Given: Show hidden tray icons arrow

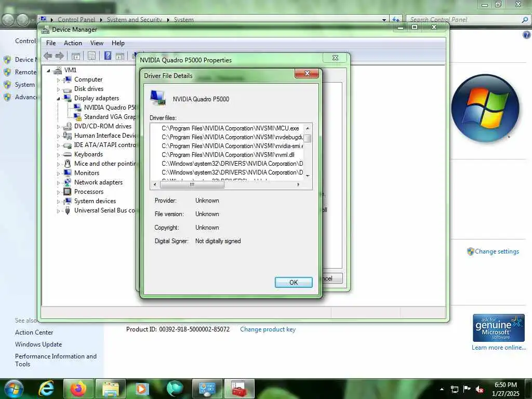Looking at the screenshot, I should (x=442, y=389).
